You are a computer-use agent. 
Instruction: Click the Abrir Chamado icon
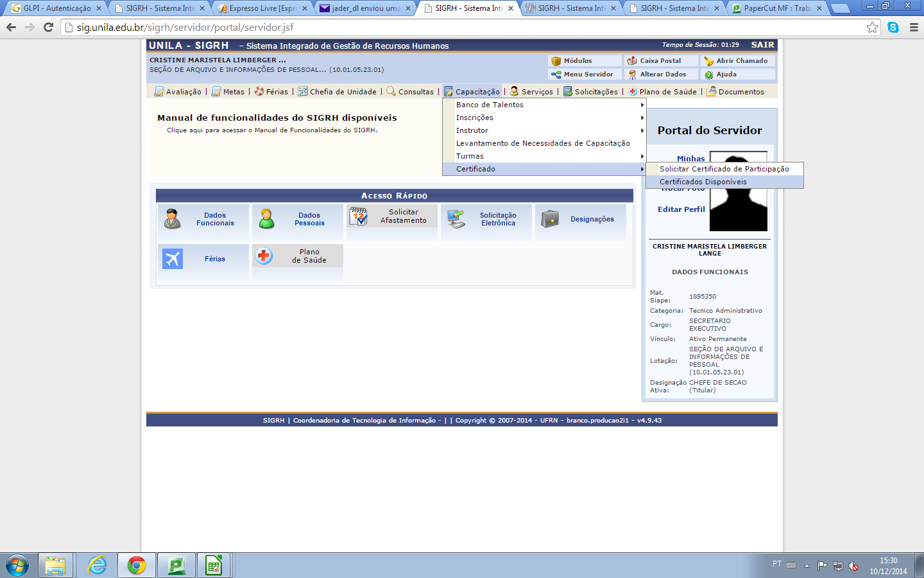point(708,61)
